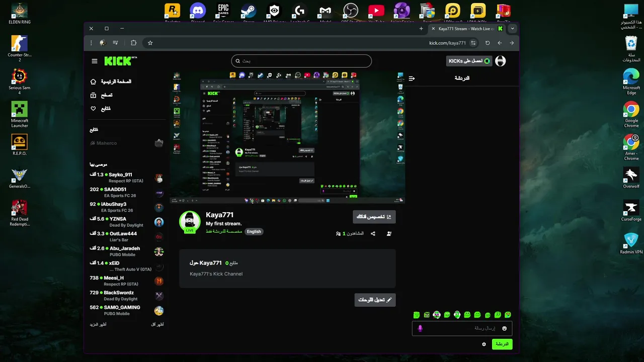Open the Google Chrome desktop shortcut
The image size is (644, 362).
(x=631, y=115)
